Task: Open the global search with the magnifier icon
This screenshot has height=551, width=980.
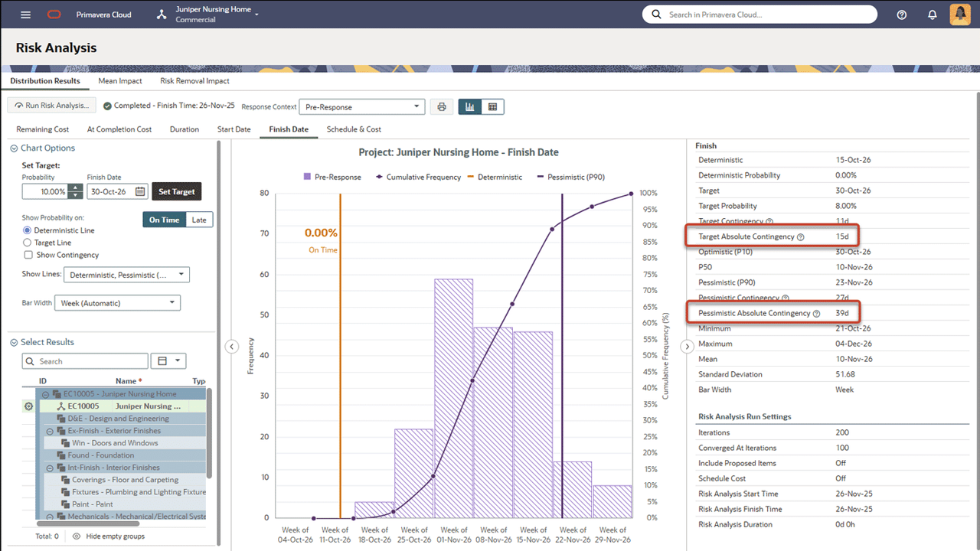Action: click(655, 14)
